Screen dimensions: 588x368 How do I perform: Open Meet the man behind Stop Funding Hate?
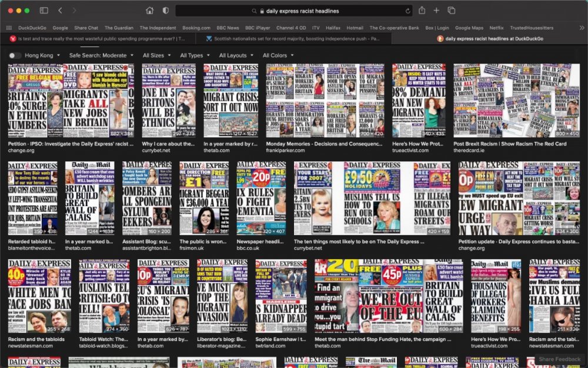(383, 339)
